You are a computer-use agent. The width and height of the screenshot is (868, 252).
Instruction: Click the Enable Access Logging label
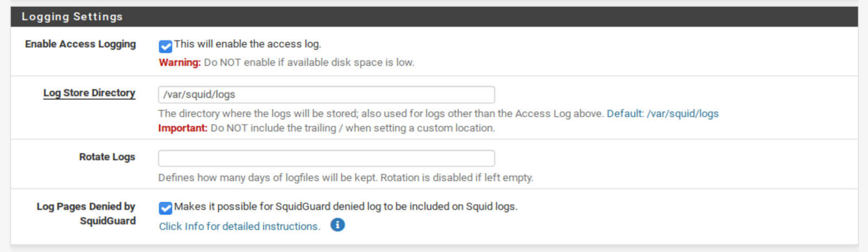click(80, 44)
